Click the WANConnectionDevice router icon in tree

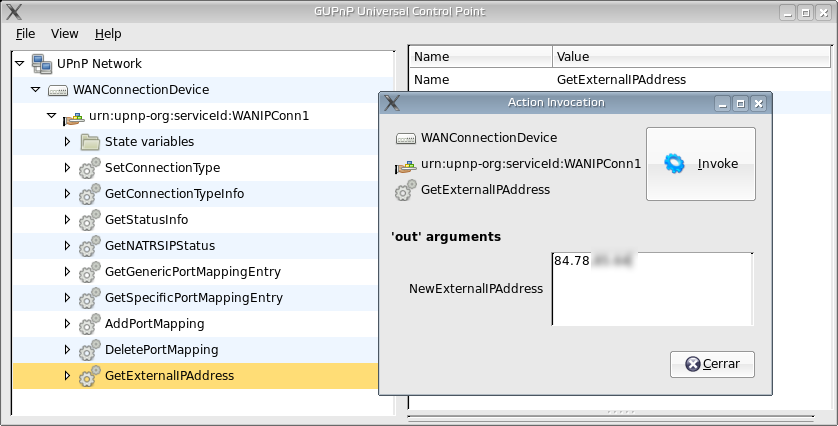coord(58,90)
